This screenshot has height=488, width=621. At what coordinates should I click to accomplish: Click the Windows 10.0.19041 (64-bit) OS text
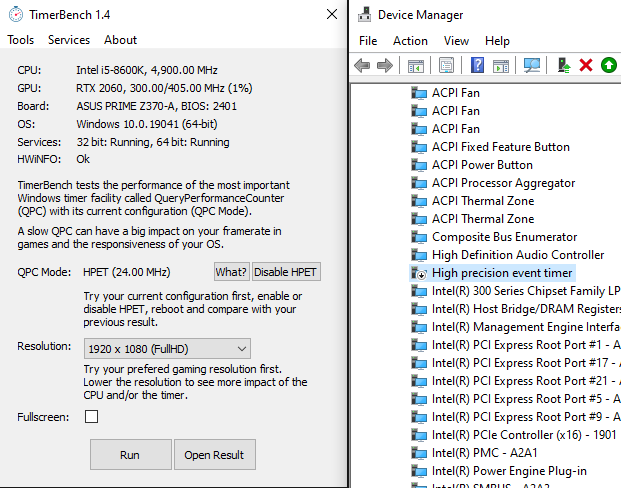click(147, 124)
